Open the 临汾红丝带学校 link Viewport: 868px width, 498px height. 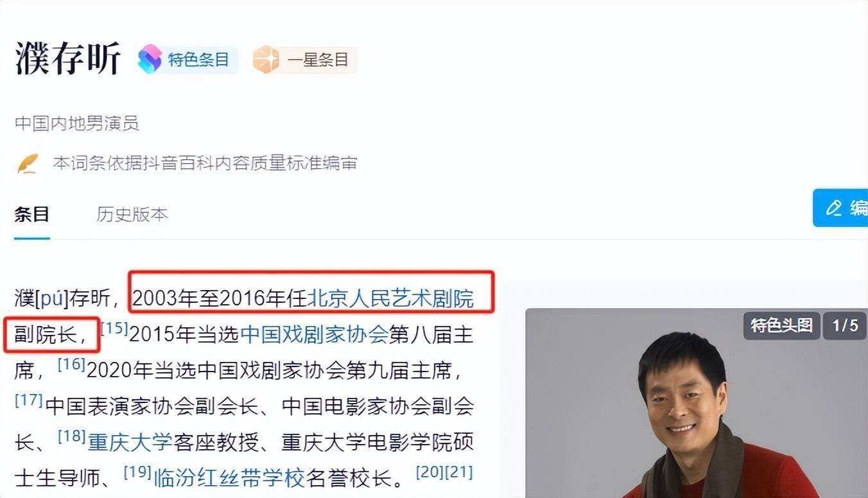229,477
